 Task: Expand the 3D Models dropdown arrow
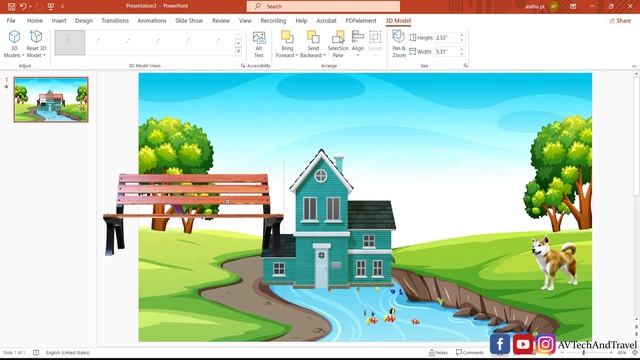click(23, 56)
